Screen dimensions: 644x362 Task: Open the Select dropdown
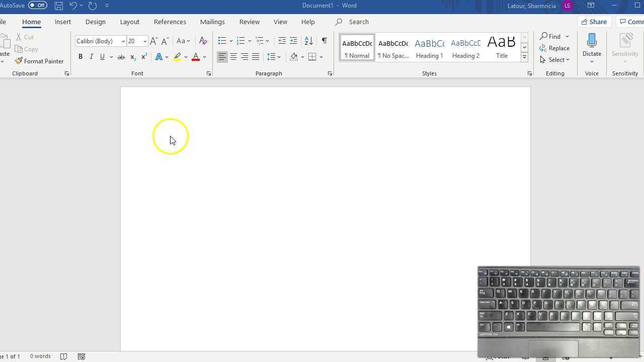coord(554,60)
